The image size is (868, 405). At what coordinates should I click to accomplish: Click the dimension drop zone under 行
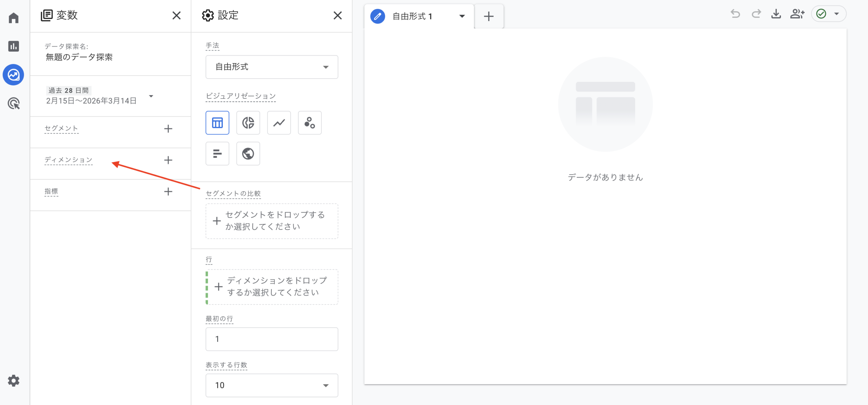(272, 287)
